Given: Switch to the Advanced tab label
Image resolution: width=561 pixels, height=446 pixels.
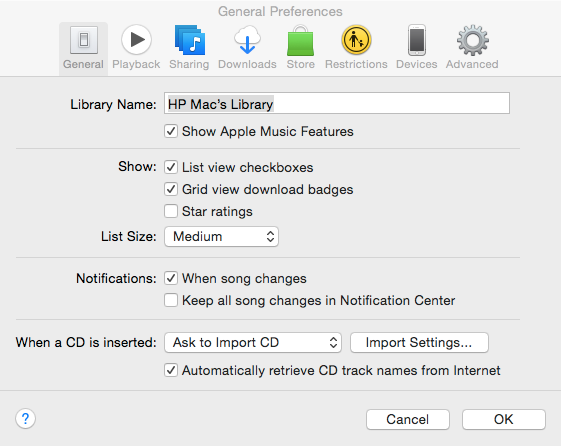Looking at the screenshot, I should (x=472, y=64).
